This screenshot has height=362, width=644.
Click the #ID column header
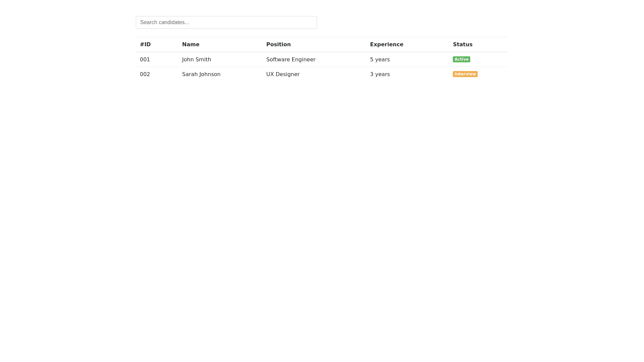[x=145, y=45]
